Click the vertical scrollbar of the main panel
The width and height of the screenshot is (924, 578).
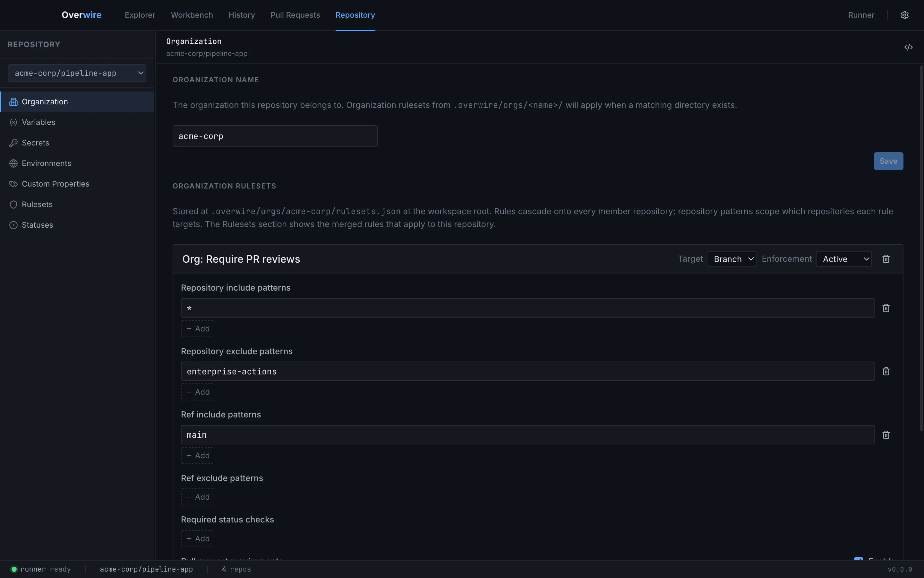921,248
